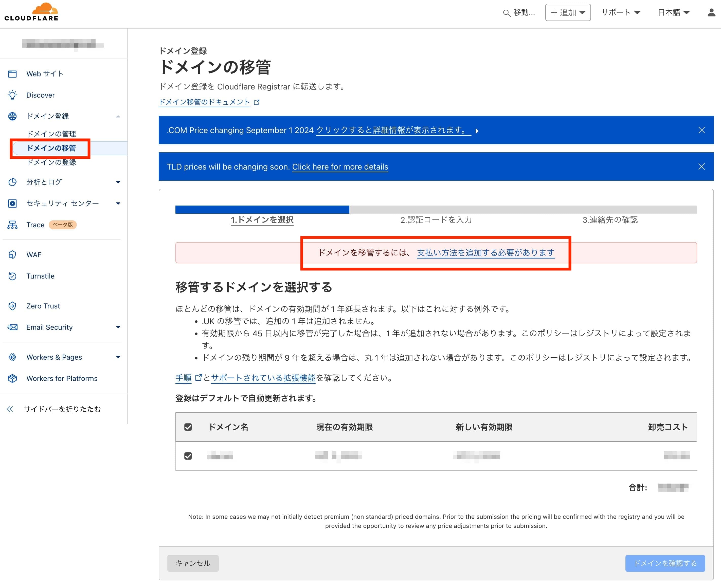Screen dimensions: 721x588
Task: Click the step progress bar
Action: coord(436,209)
